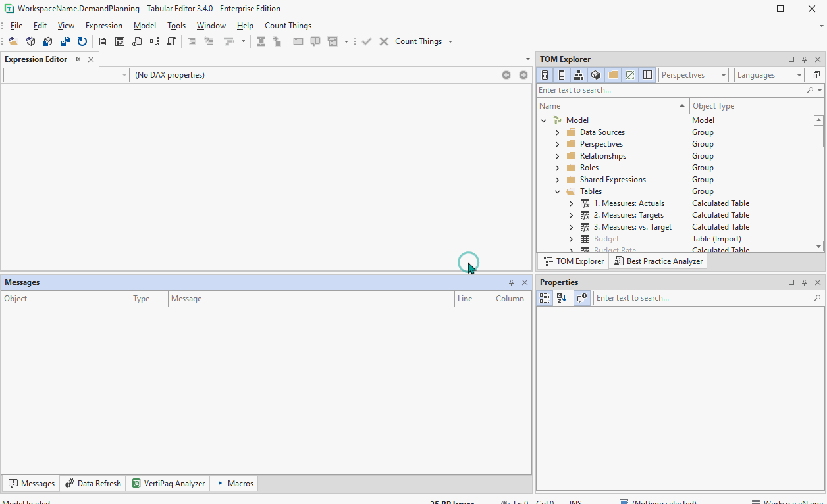Collapse the Model tree node
This screenshot has width=827, height=504.
coord(544,120)
